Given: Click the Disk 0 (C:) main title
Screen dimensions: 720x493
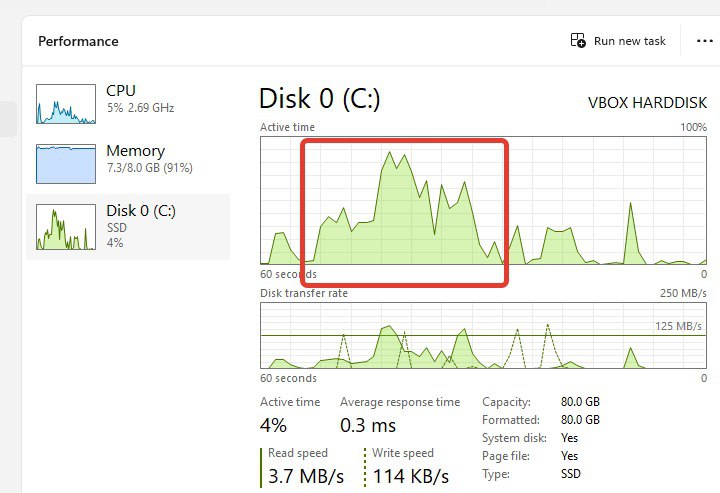Looking at the screenshot, I should click(320, 98).
